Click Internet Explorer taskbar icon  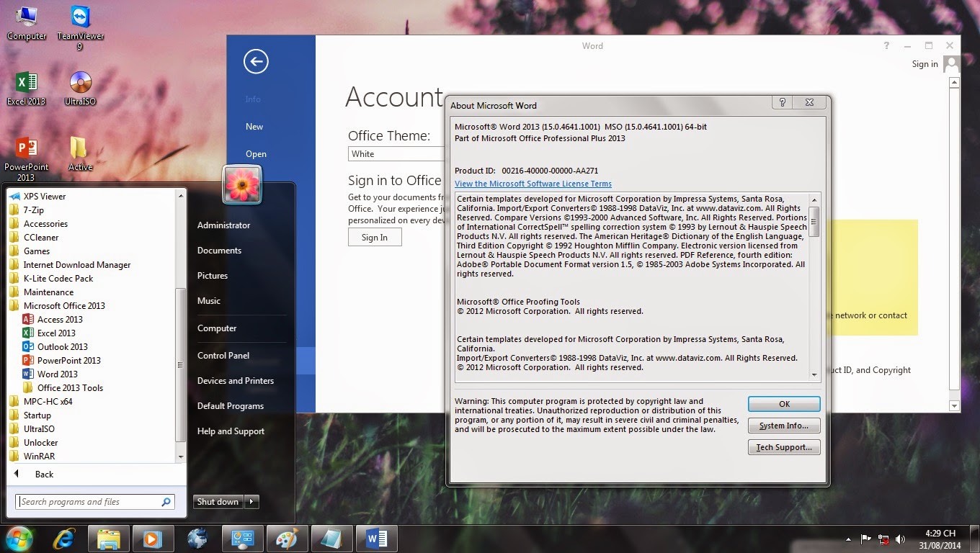coord(65,539)
